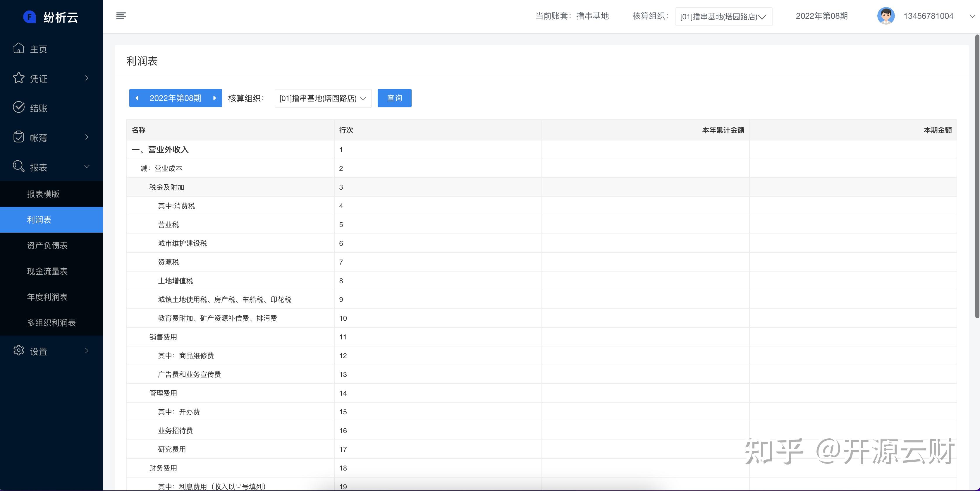
Task: Click the gear icon beside 设置
Action: (19, 351)
